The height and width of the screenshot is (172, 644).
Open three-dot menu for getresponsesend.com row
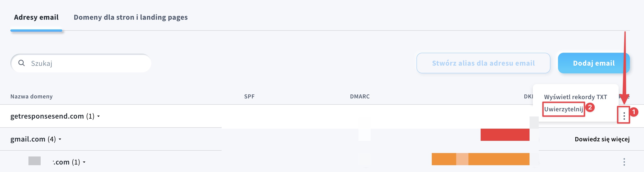click(624, 116)
